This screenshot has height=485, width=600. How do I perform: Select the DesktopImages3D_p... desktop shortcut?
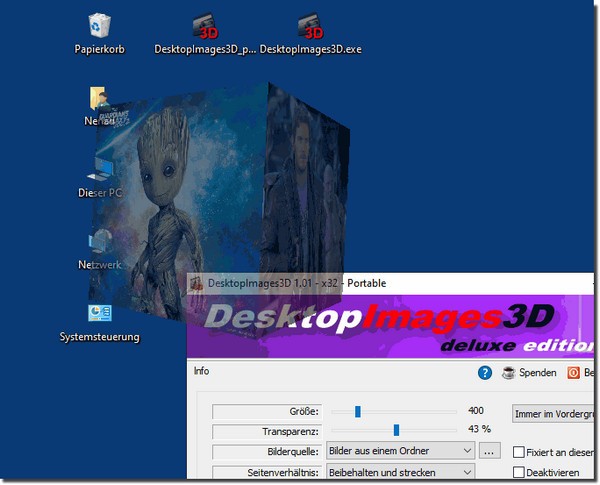tap(205, 26)
